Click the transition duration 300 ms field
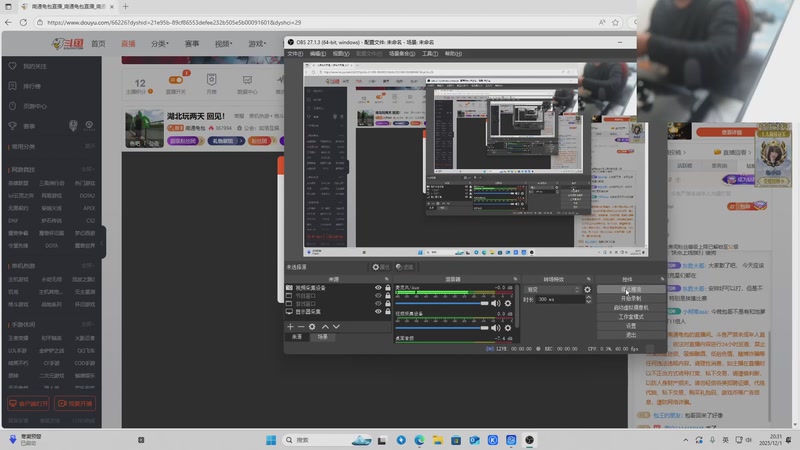Image resolution: width=800 pixels, height=450 pixels. point(560,299)
